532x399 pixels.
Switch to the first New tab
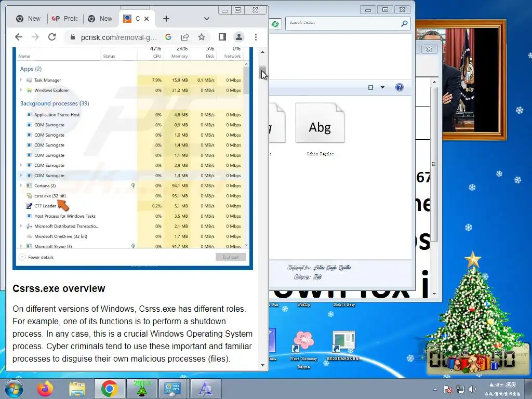click(29, 19)
